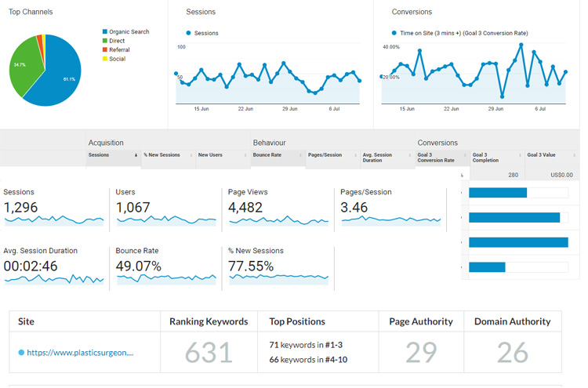Image resolution: width=588 pixels, height=388 pixels.
Task: Sort by Pages/Session column header
Action: click(x=325, y=155)
